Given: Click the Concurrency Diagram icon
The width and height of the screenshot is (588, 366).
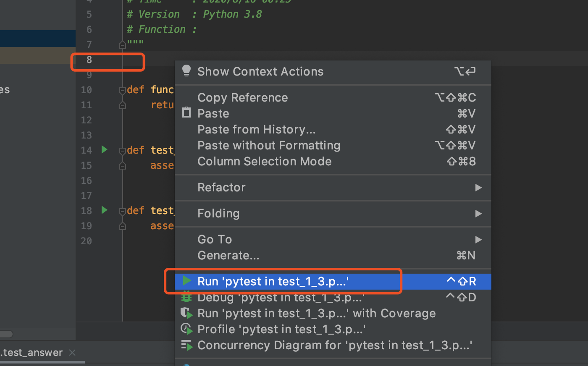Looking at the screenshot, I should click(186, 345).
